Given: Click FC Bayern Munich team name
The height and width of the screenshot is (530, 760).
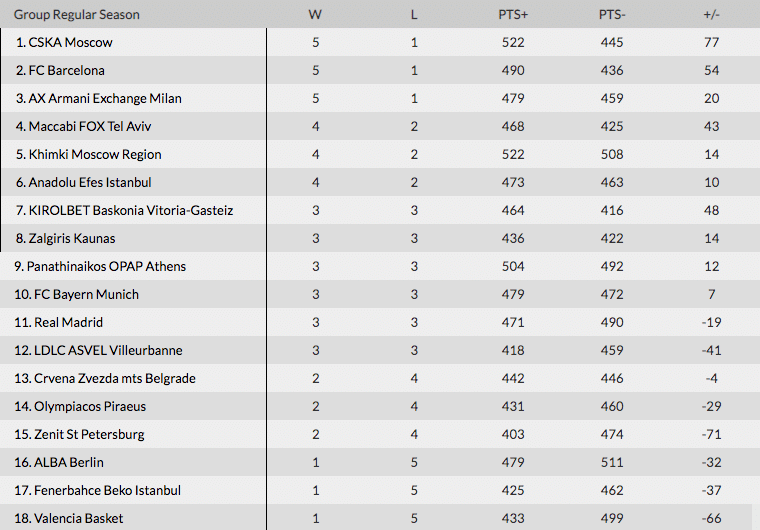Looking at the screenshot, I should [86, 294].
